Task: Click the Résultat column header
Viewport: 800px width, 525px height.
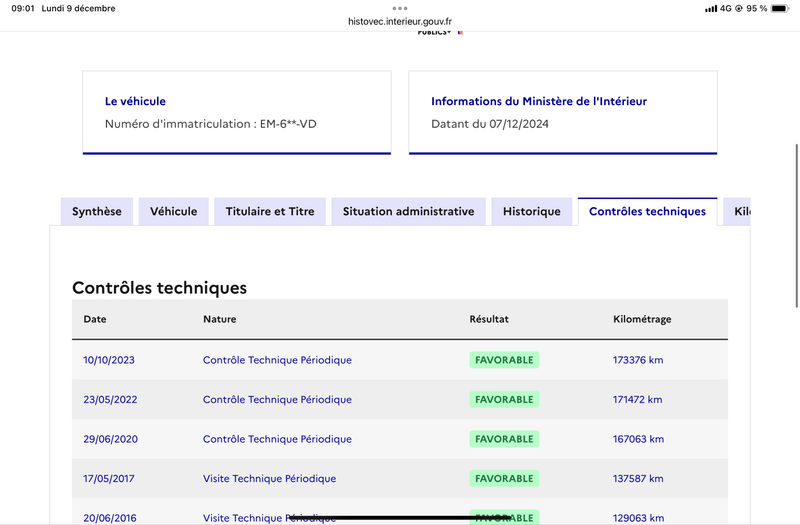Action: 489,319
